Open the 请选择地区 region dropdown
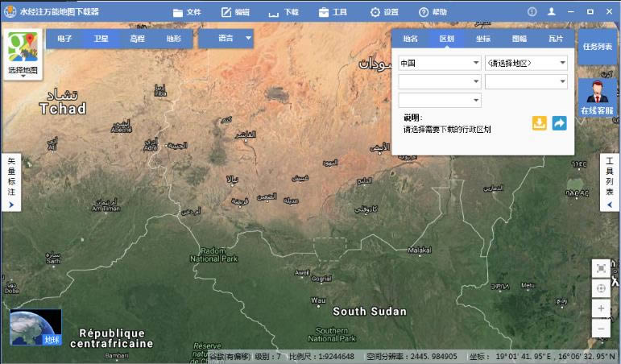621x364 pixels. click(x=526, y=63)
